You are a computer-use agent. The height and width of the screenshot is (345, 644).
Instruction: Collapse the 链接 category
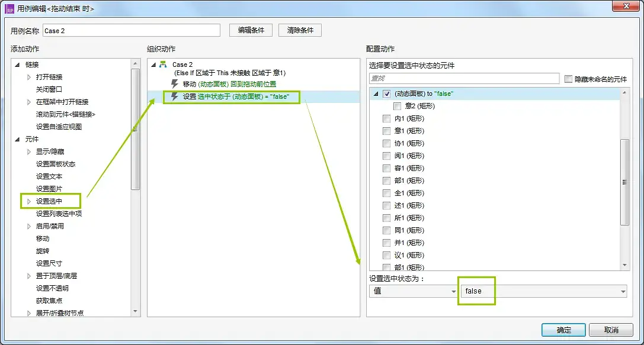tap(17, 65)
